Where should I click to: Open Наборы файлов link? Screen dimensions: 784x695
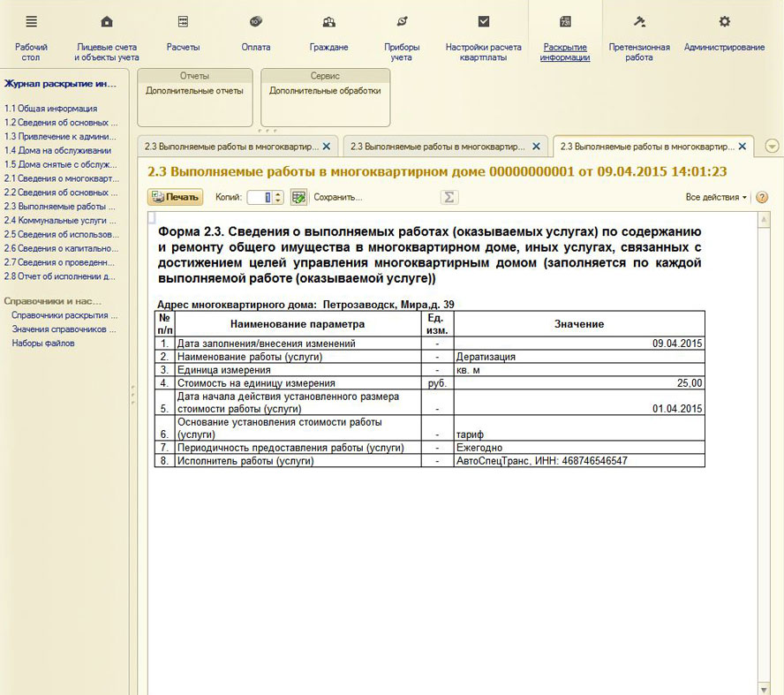coord(43,344)
